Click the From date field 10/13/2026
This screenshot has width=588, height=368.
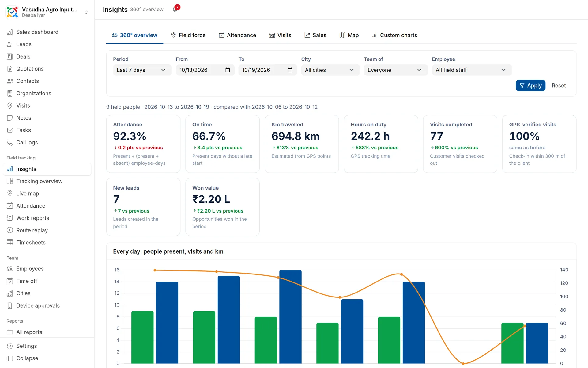205,70
